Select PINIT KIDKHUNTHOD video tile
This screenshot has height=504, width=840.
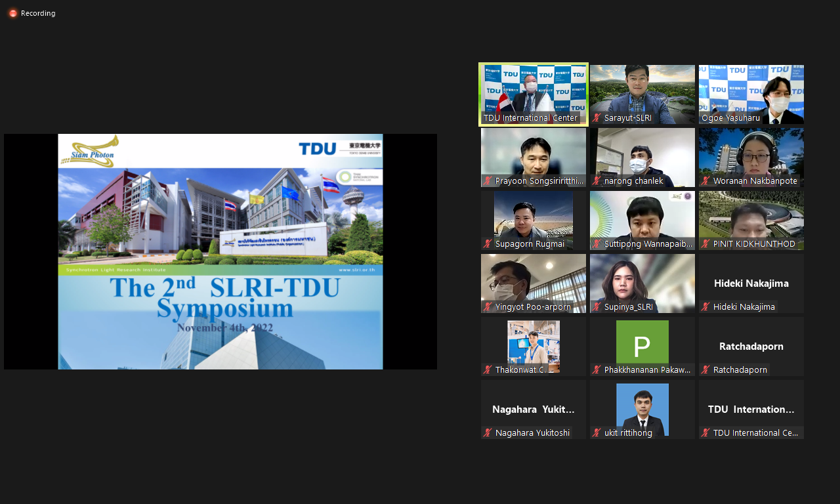click(x=751, y=220)
